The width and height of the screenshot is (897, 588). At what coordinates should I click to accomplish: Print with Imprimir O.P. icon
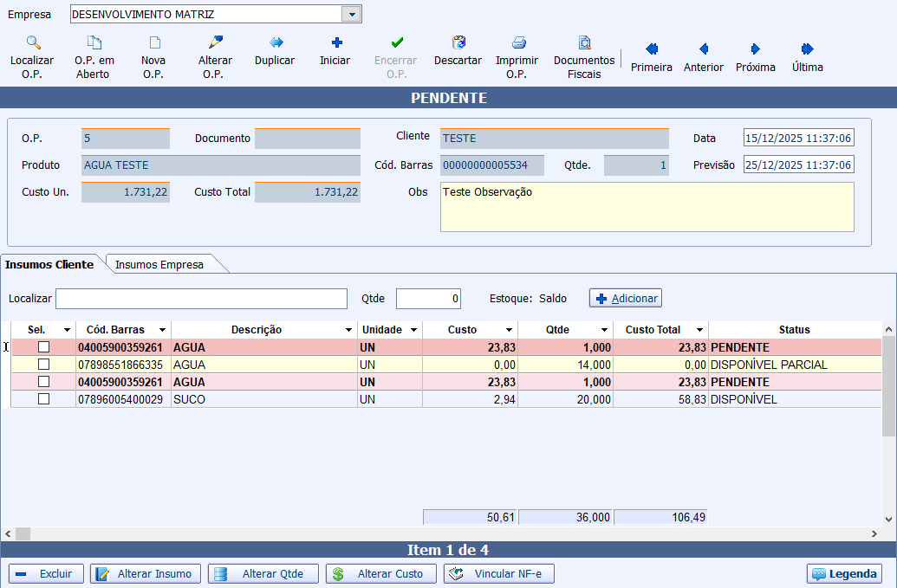coord(517,43)
